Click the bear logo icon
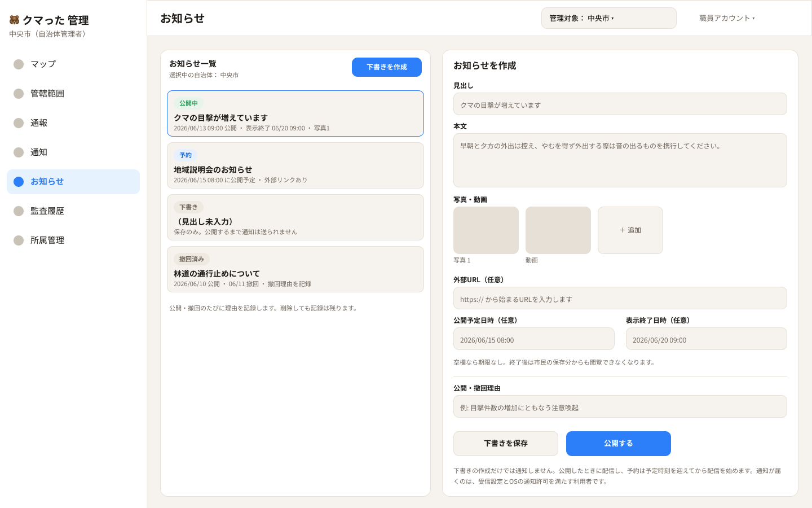Screen dimensions: 812x508 click(x=14, y=20)
